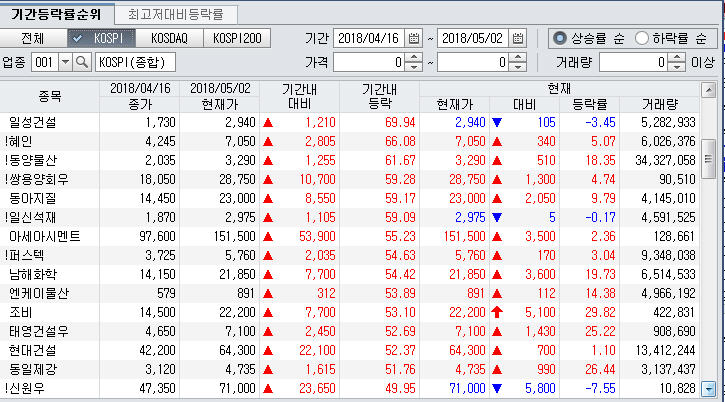Switch to 최고저대비등락률 tab
725x402 pixels.
176,14
